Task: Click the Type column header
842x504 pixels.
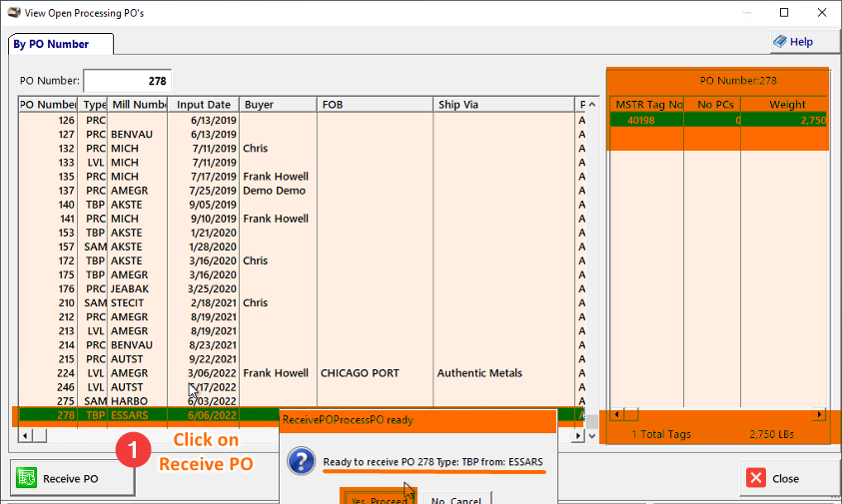Action: tap(93, 104)
